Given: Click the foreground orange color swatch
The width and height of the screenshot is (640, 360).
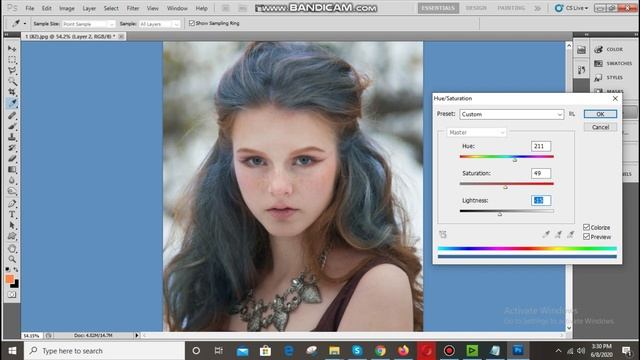Looking at the screenshot, I should [x=9, y=279].
